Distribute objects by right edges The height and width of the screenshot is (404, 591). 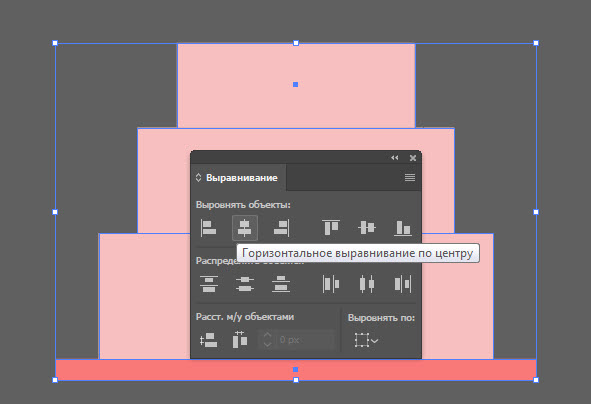point(403,284)
